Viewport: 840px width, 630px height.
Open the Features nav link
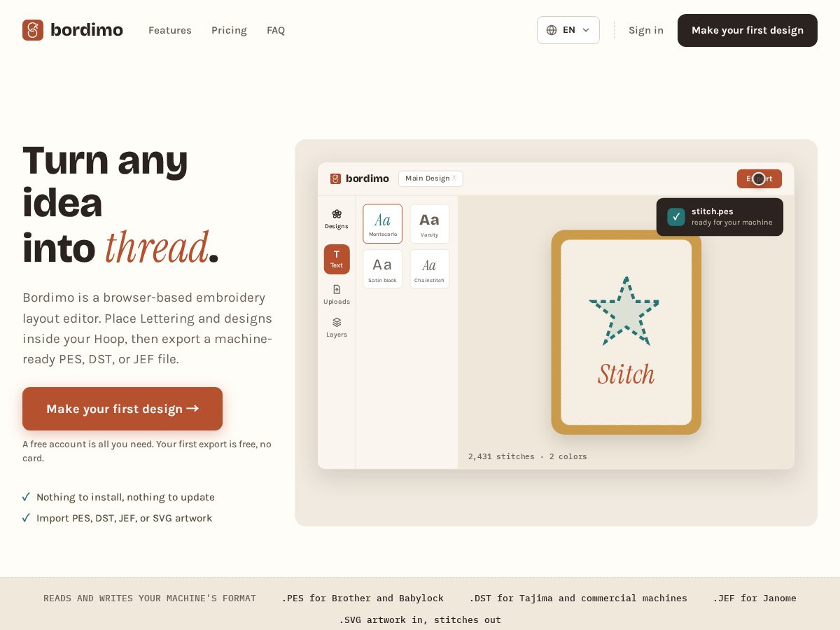coord(170,30)
